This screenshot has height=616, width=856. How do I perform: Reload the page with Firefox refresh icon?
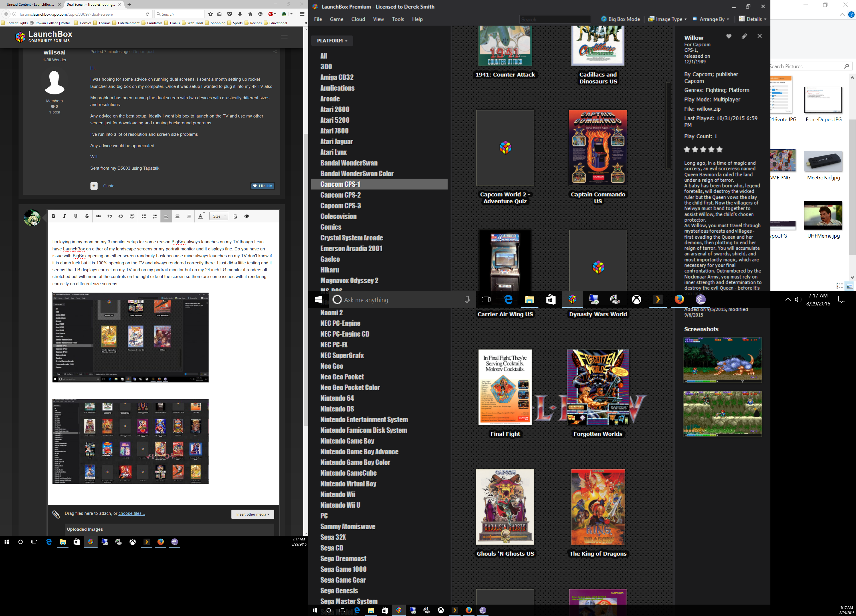coord(148,14)
